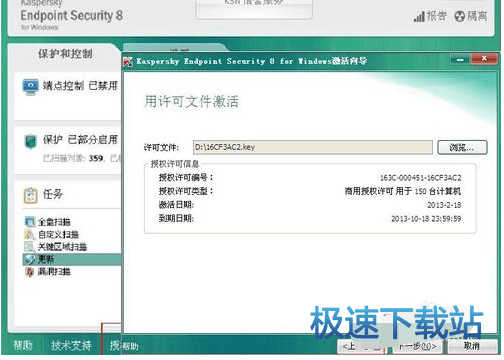Image resolution: width=504 pixels, height=360 pixels.
Task: Open the 任务 section header
Action: point(52,194)
